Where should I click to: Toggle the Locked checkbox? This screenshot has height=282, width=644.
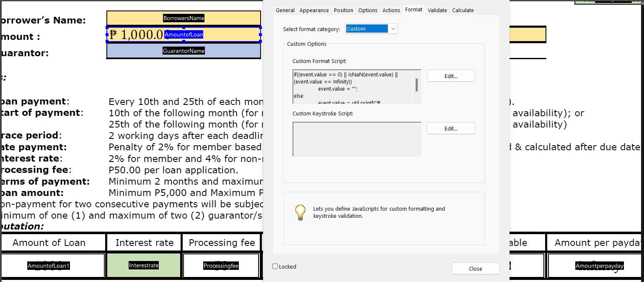point(275,266)
